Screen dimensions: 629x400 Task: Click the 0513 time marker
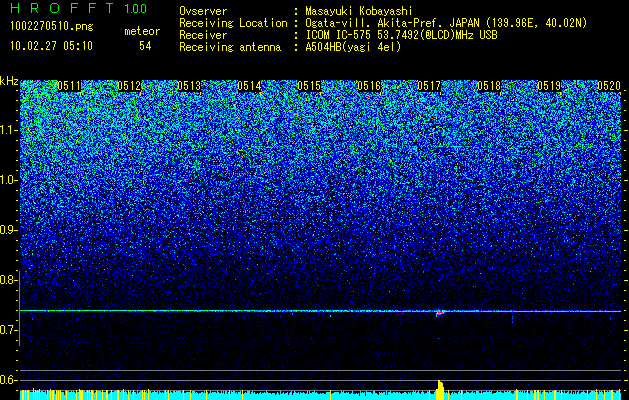click(189, 86)
